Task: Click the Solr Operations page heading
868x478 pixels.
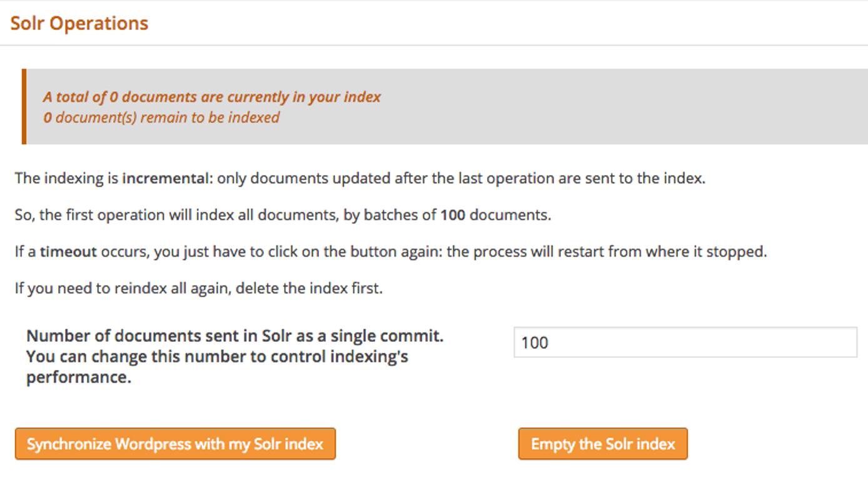Action: 78,22
